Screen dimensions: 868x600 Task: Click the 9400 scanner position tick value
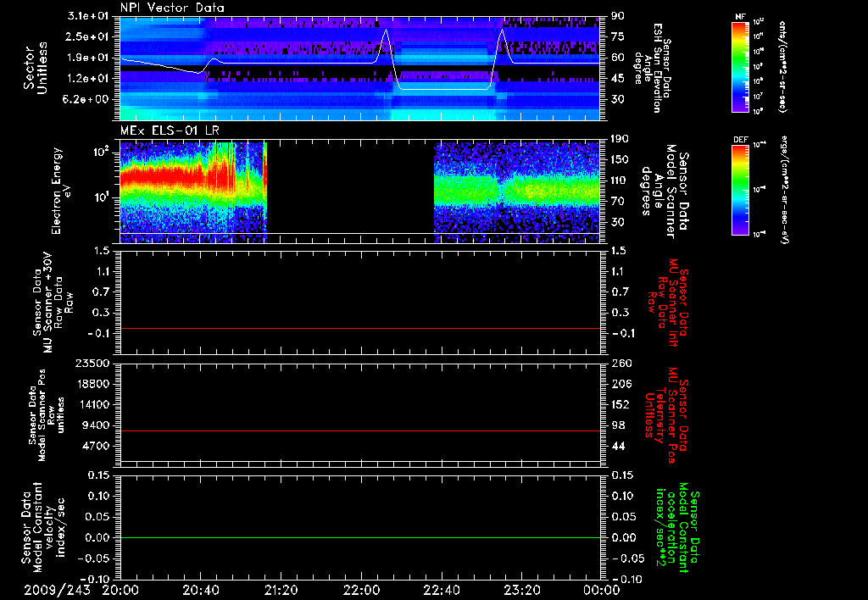[x=97, y=425]
